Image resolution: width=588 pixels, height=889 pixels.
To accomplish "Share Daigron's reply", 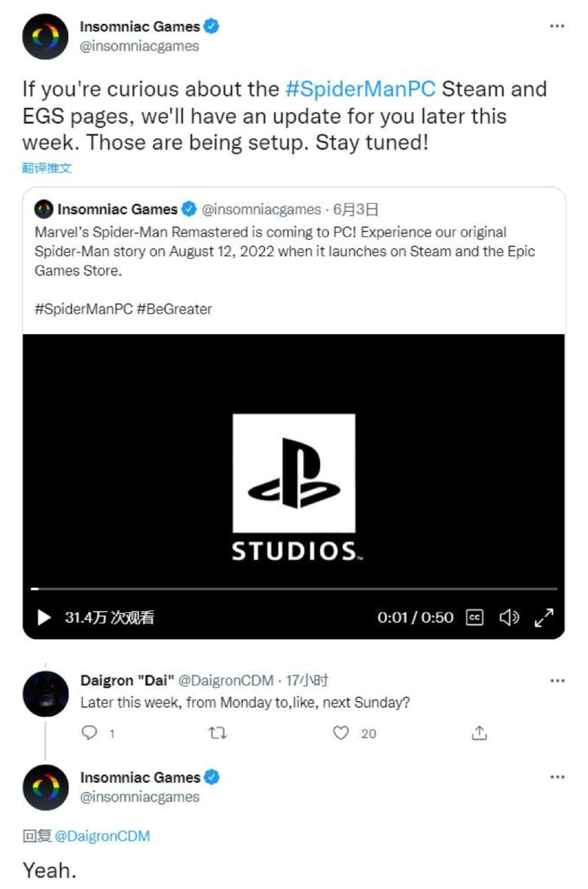I will [x=479, y=733].
